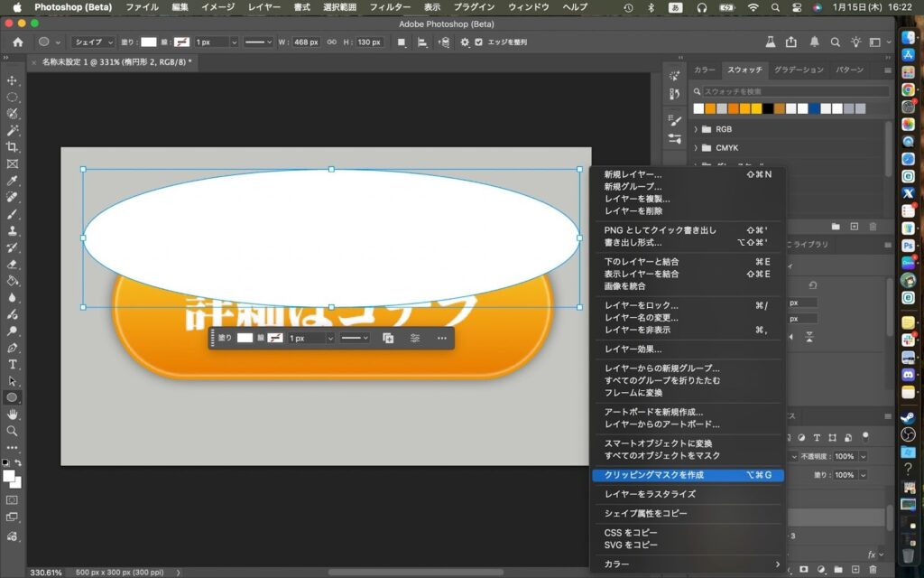This screenshot has height=578, width=924.
Task: Select the Horizontal Type tool
Action: coord(13,364)
